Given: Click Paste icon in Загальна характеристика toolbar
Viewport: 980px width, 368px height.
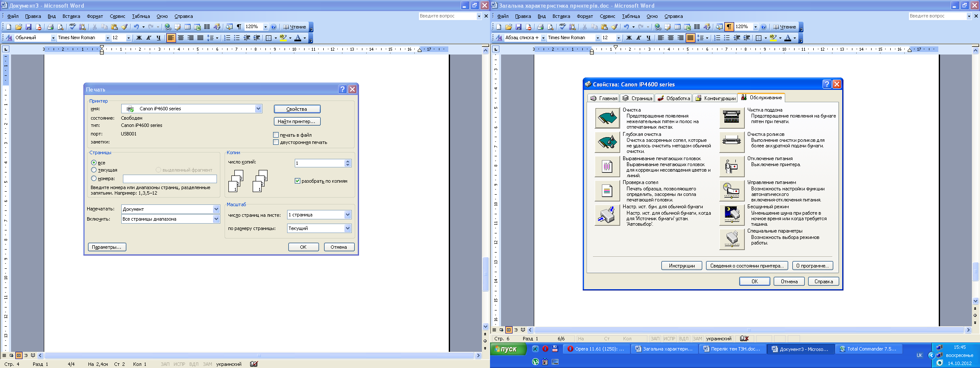Looking at the screenshot, I should pyautogui.click(x=604, y=27).
